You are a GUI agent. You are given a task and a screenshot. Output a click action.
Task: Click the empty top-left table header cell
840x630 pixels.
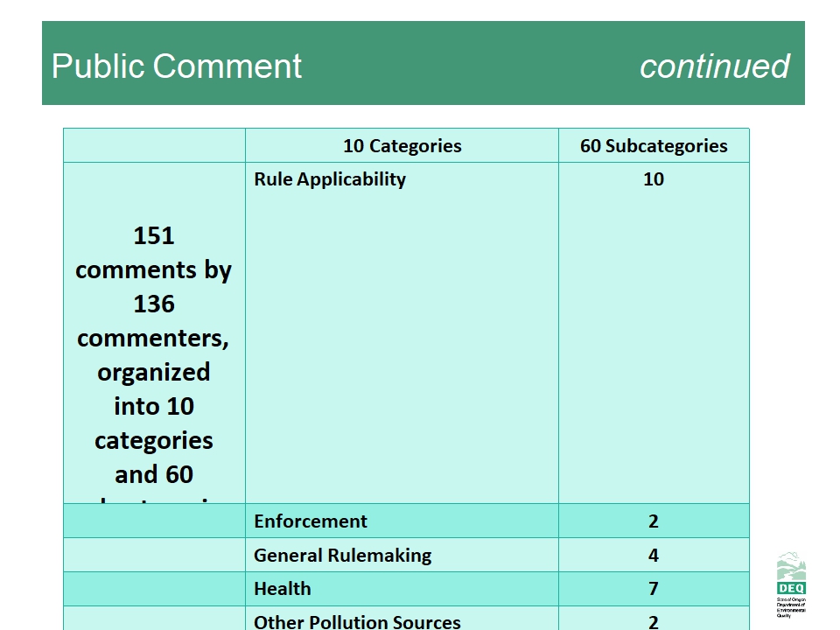(x=154, y=146)
